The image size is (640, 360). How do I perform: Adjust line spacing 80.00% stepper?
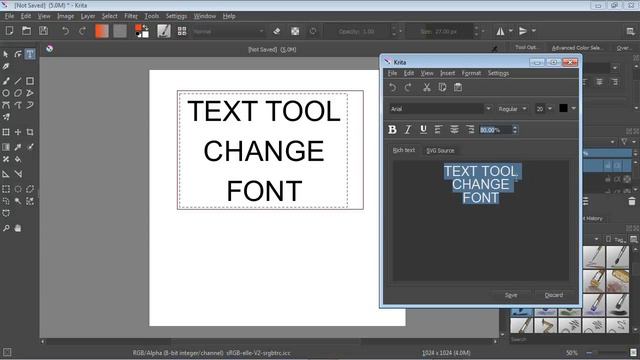[515, 130]
